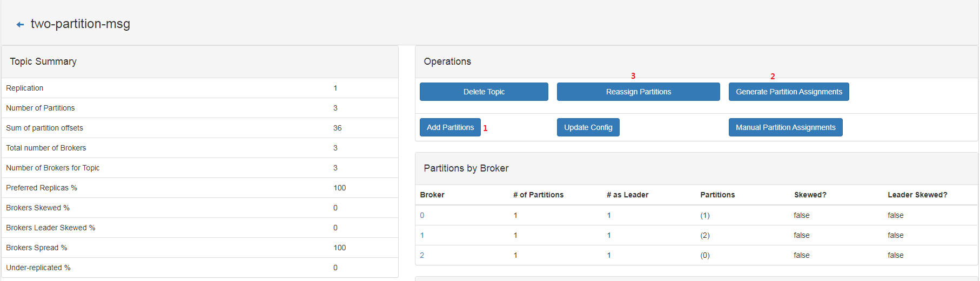Click the value 100 for Preferred Replicas %
This screenshot has height=281, width=980.
pyautogui.click(x=340, y=188)
